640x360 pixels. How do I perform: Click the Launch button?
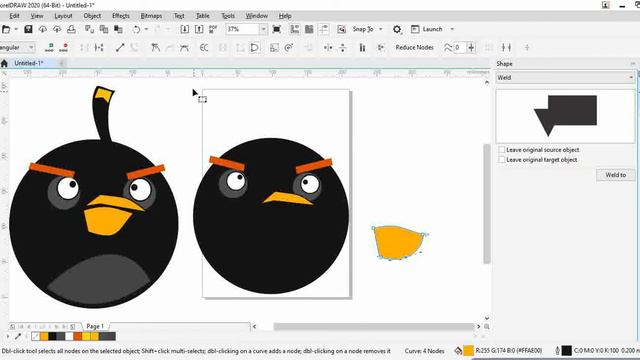coord(427,29)
